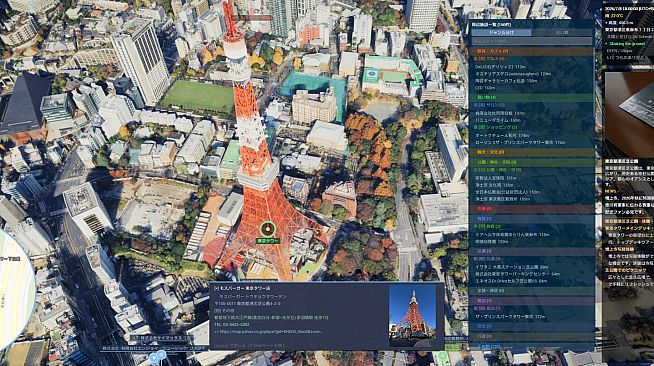Viewport: 654px width, 366px height.
Task: Select the gallery cafe 130m entry
Action: [x=506, y=81]
